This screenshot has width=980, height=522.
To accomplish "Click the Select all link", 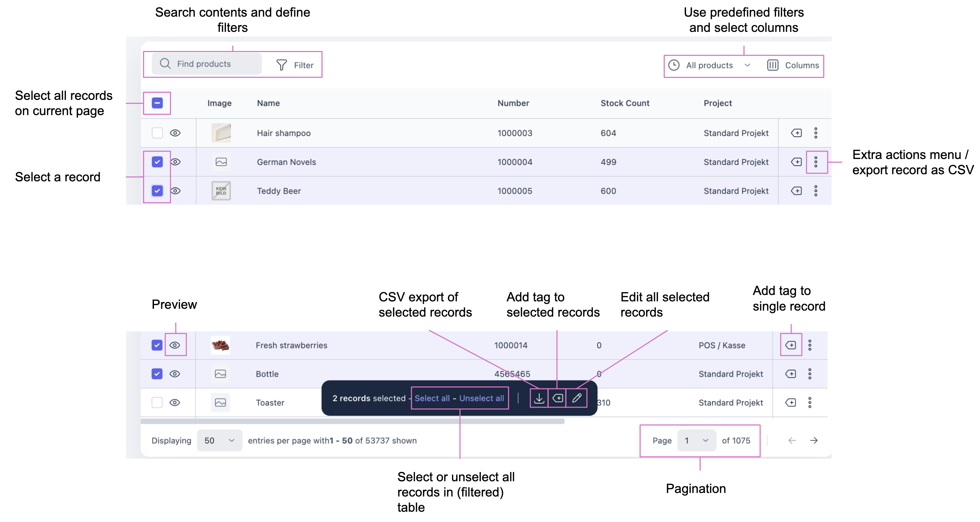I will tap(432, 398).
